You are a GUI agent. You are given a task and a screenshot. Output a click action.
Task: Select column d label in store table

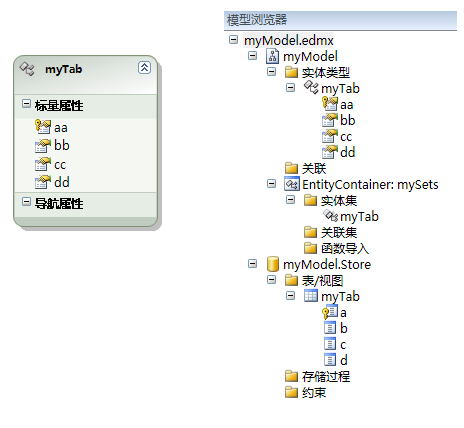344,361
